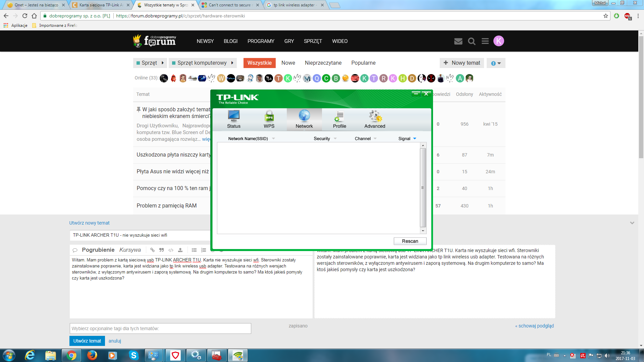
Task: Click the network list scrollbar down arrow
Action: coord(423,231)
